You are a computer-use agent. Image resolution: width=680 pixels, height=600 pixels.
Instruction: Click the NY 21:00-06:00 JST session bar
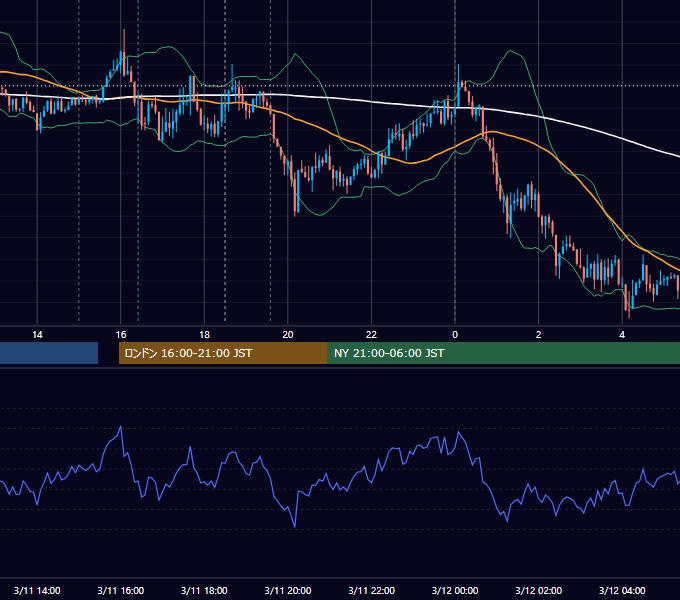coord(503,353)
